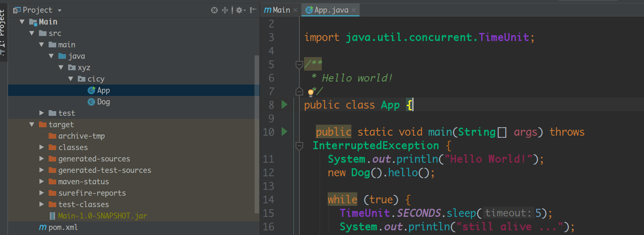Click the surefire-reports folder icon

click(x=52, y=193)
